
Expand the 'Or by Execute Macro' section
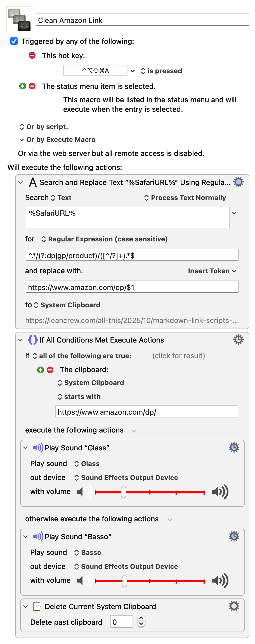click(x=22, y=140)
